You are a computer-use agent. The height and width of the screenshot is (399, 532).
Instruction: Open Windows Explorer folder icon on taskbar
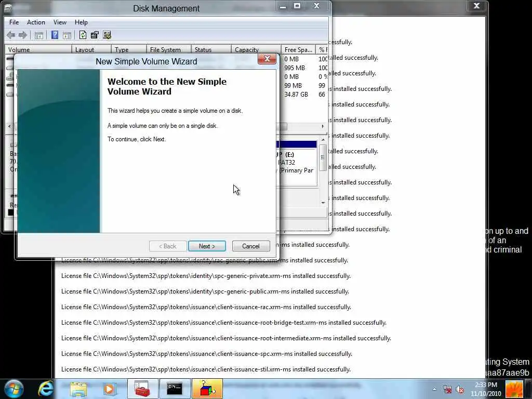coord(78,389)
